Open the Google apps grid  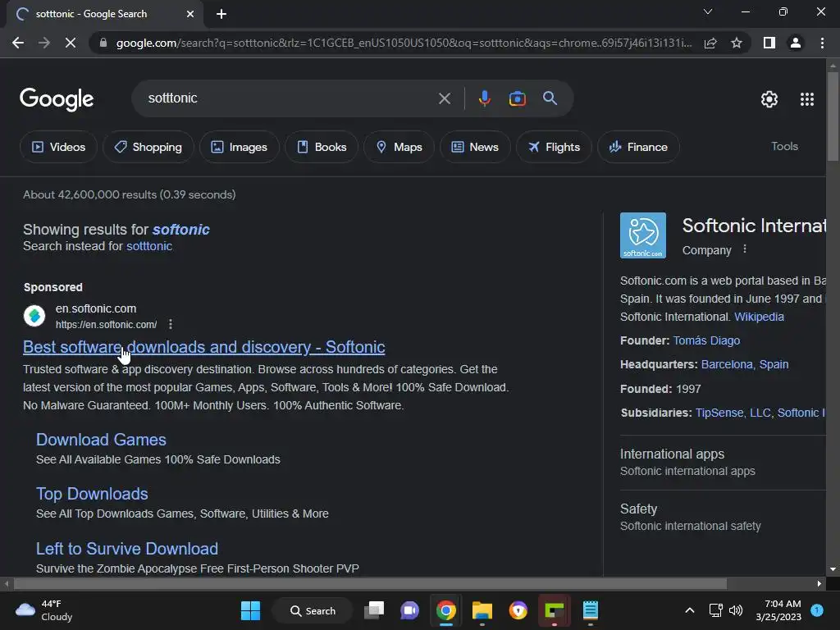tap(807, 99)
